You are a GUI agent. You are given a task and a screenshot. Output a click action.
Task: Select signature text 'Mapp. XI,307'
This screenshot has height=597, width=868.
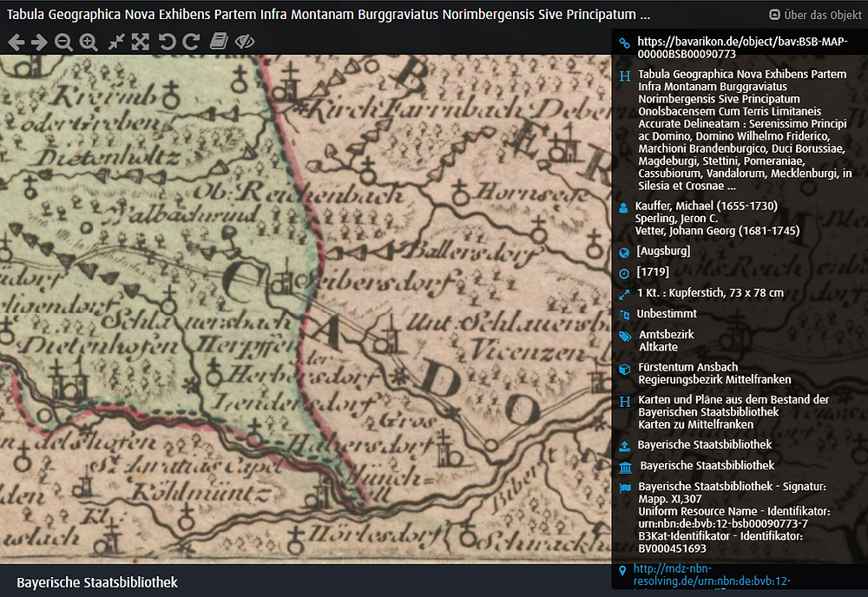point(670,499)
